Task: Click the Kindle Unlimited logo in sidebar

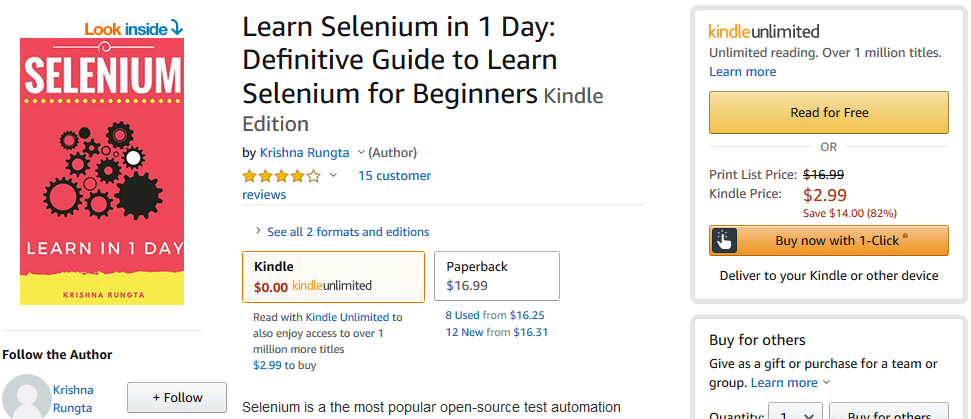Action: click(x=764, y=32)
